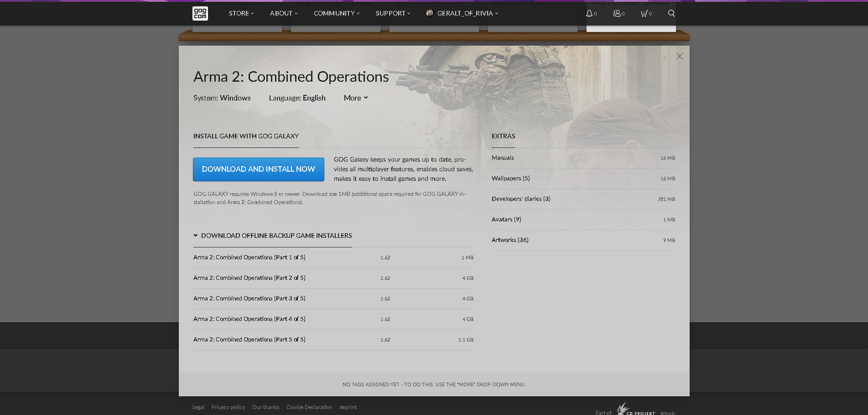The height and width of the screenshot is (415, 868).
Task: Select the EXTRAS heading
Action: pos(504,136)
